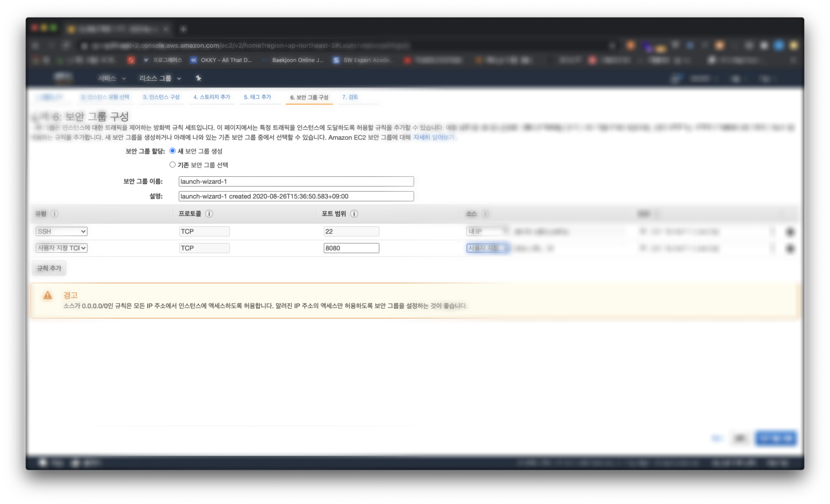Open the 사용자 지정 TCP type dropdown

(x=61, y=248)
